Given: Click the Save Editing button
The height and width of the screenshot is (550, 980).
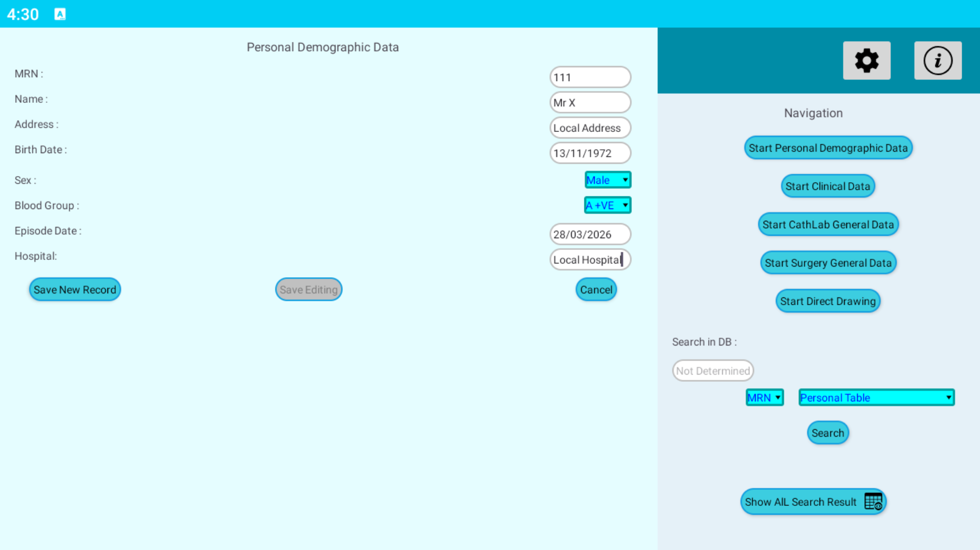Looking at the screenshot, I should click(308, 290).
